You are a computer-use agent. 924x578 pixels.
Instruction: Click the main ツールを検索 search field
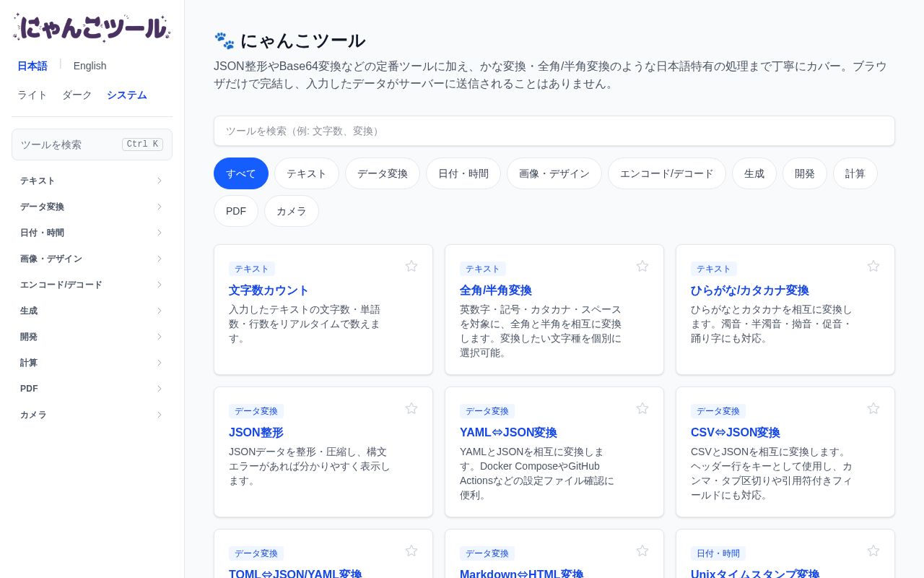554,131
